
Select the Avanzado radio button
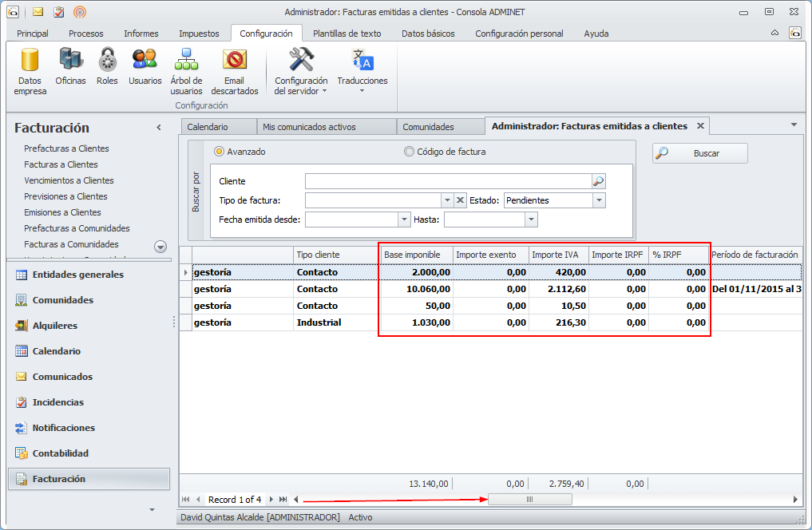tap(219, 152)
